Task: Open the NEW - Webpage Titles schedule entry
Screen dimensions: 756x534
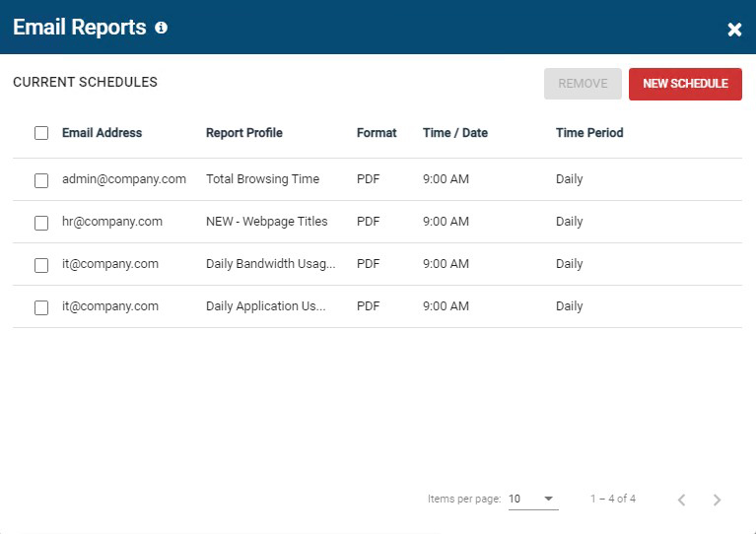Action: click(x=267, y=222)
